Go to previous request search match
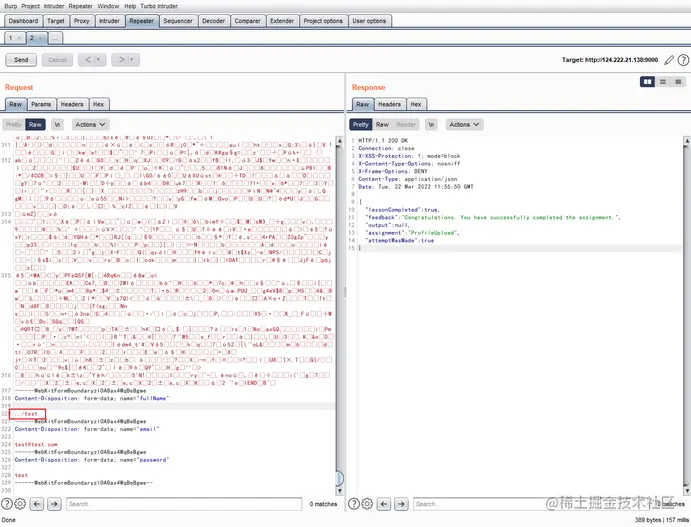 pyautogui.click(x=37, y=504)
